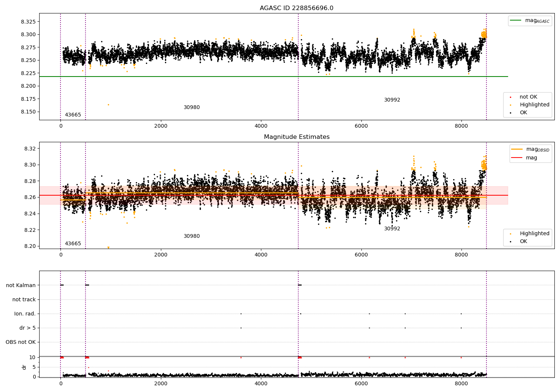Click the "not Kalman" row label
Image resolution: width=560 pixels, height=392 pixels.
tap(21, 286)
